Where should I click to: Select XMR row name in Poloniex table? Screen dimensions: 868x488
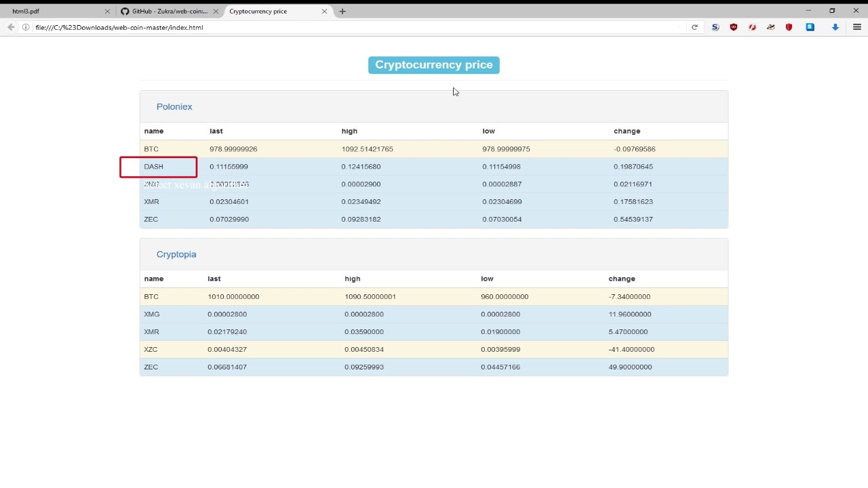151,202
